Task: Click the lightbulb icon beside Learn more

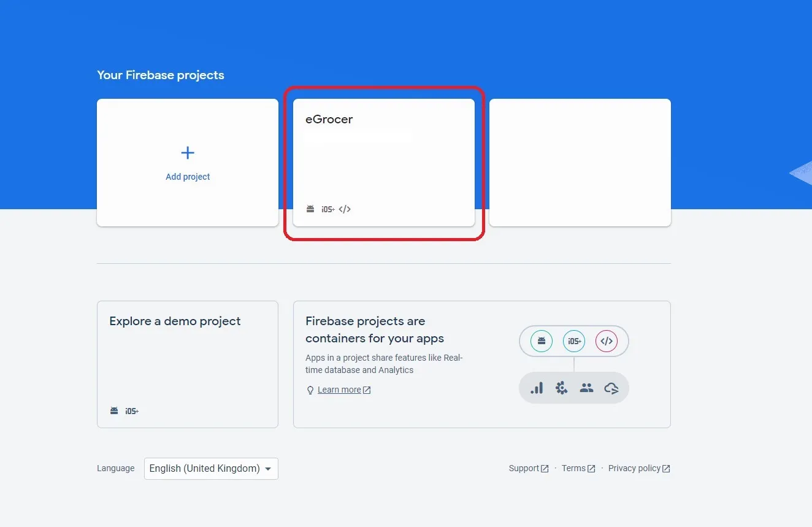Action: pyautogui.click(x=310, y=390)
